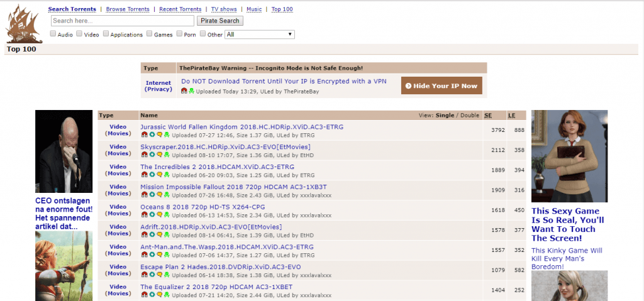
Task: Open Recent Torrents page
Action: tap(180, 9)
